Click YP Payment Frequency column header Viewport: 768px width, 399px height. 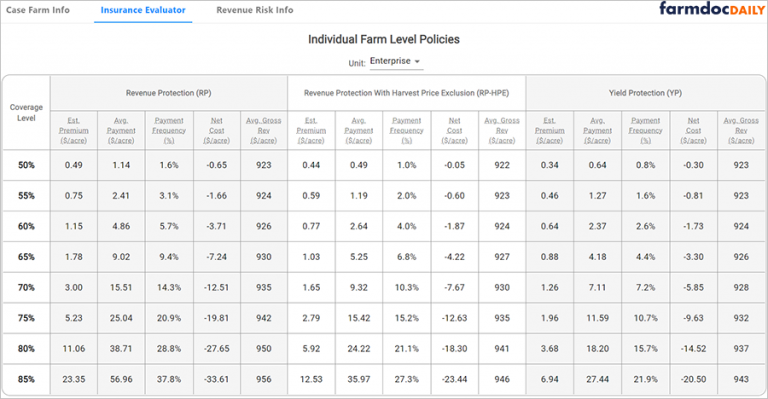click(x=646, y=130)
